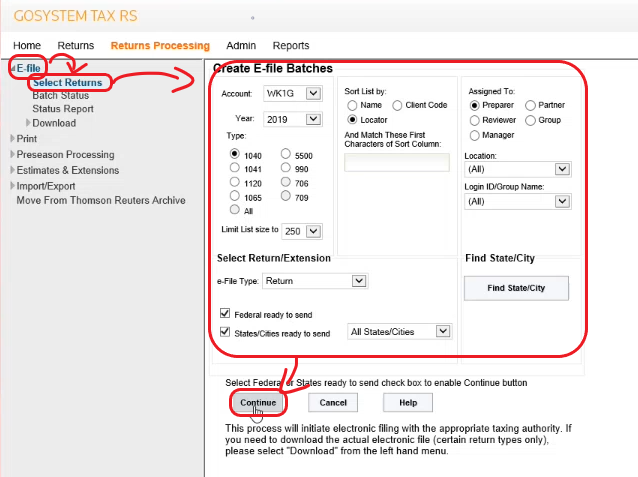
Task: Open Login ID/Group Name dropdown
Action: 518,201
